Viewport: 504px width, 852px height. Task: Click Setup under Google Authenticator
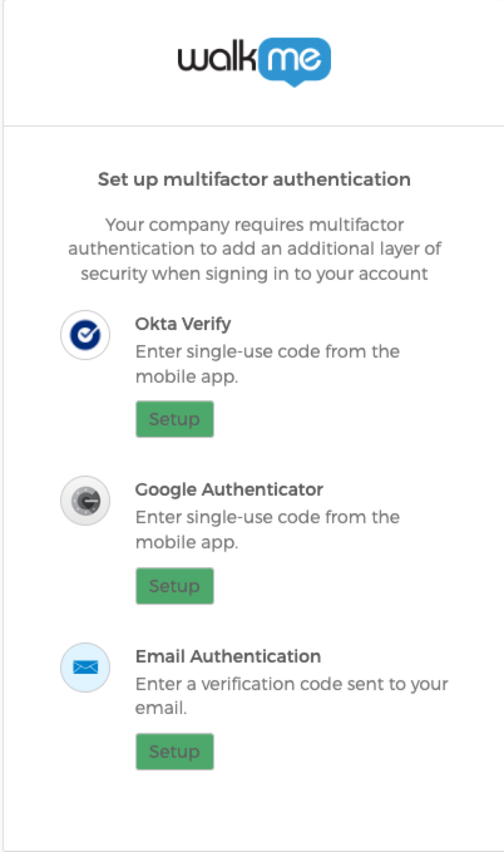(174, 585)
